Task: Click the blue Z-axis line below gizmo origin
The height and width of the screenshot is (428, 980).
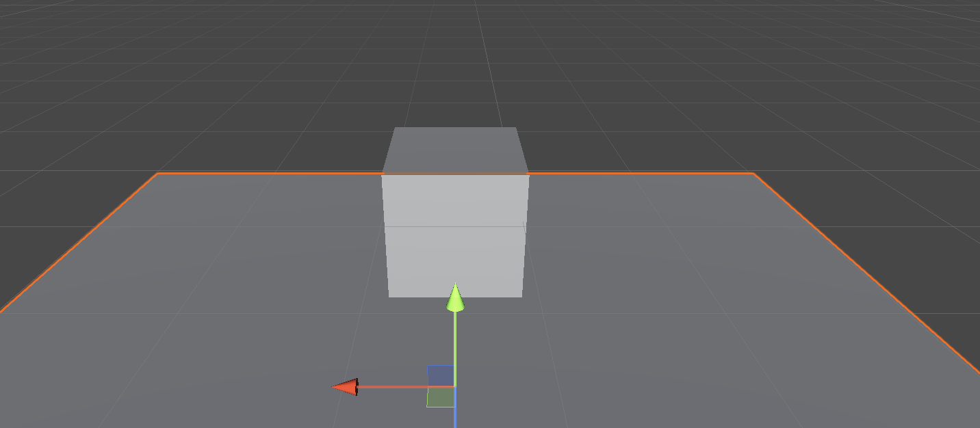Action: (x=455, y=408)
